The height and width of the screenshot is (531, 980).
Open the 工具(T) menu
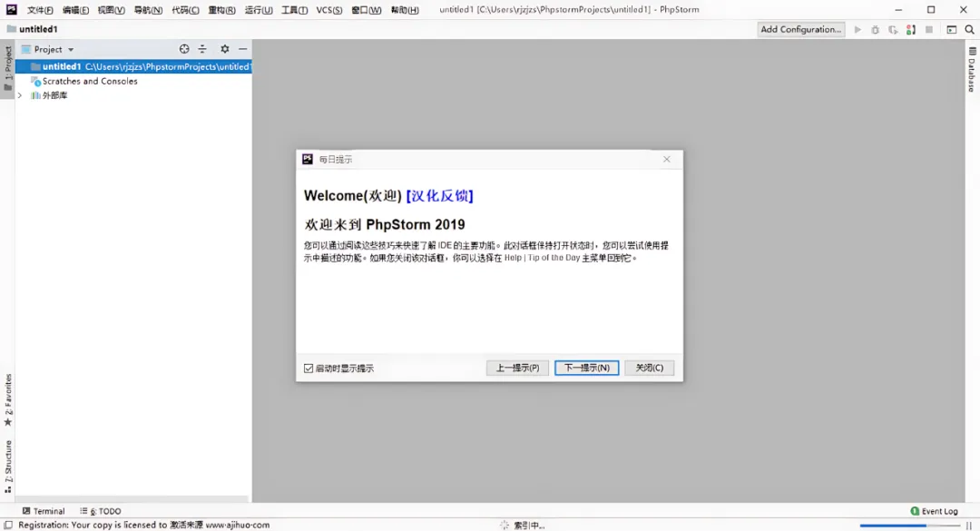click(x=294, y=10)
